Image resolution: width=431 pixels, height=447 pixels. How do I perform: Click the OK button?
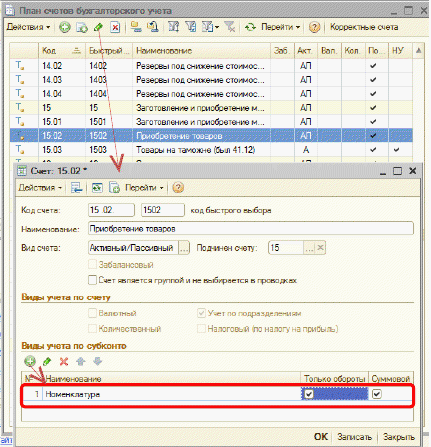pos(321,437)
